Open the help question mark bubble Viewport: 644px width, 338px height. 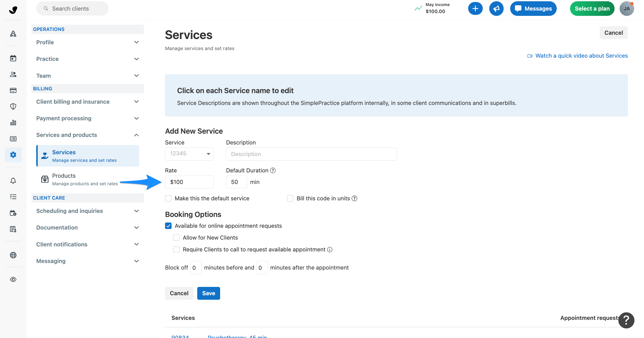(626, 320)
